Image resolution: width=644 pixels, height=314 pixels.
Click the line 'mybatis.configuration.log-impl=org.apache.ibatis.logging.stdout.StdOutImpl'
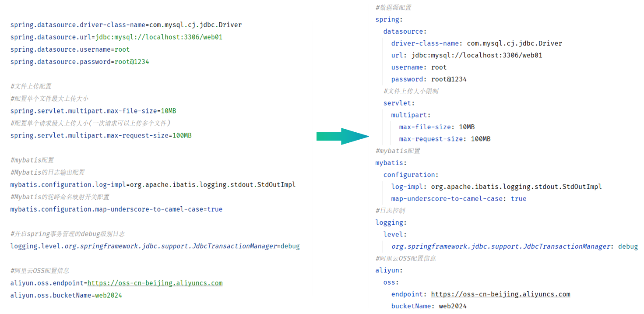pyautogui.click(x=153, y=184)
